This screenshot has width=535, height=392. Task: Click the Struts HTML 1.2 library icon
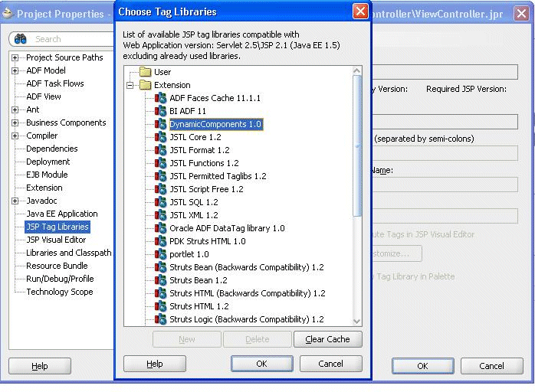[160, 306]
